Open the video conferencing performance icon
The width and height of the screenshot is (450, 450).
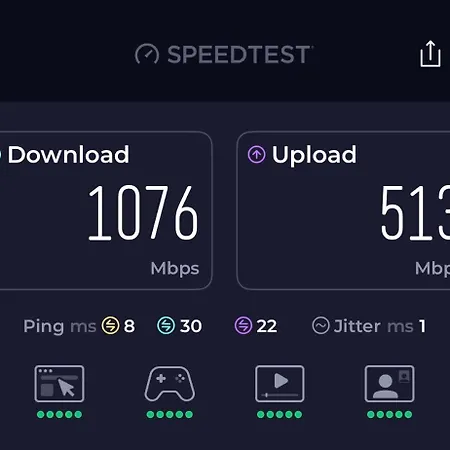point(389,383)
